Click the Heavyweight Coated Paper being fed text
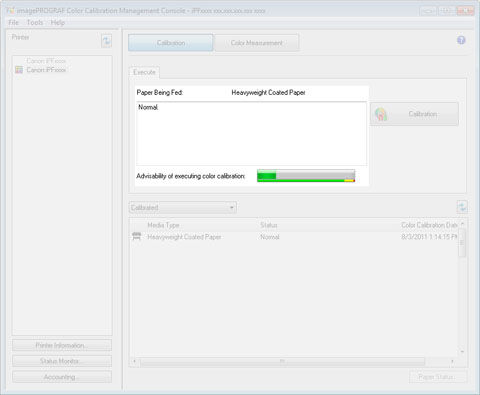Screen dimensions: 480x395 point(268,93)
